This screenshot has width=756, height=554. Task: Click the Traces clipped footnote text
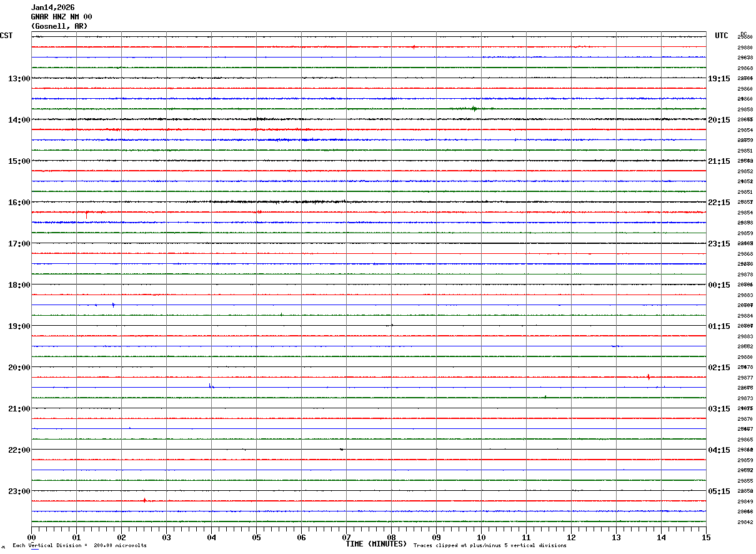tap(490, 546)
